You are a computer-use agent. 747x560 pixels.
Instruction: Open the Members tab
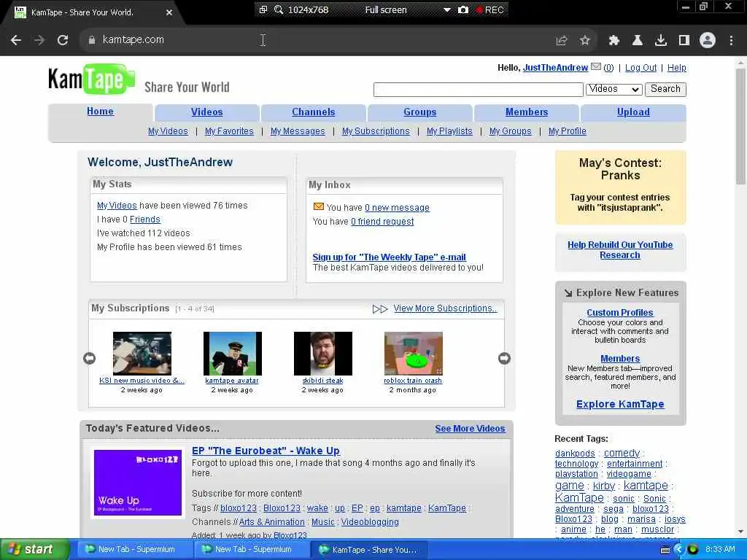click(527, 112)
